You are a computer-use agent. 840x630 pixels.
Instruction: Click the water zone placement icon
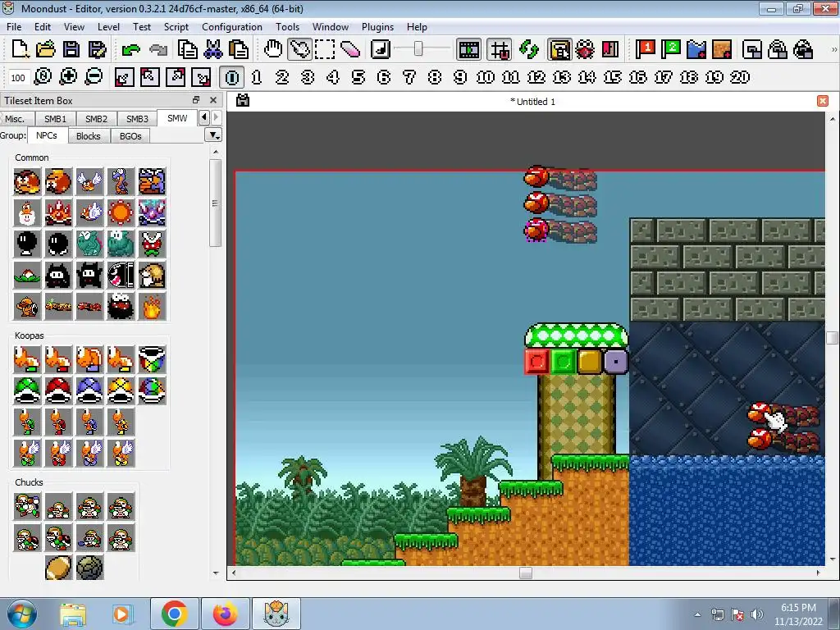pyautogui.click(x=696, y=50)
